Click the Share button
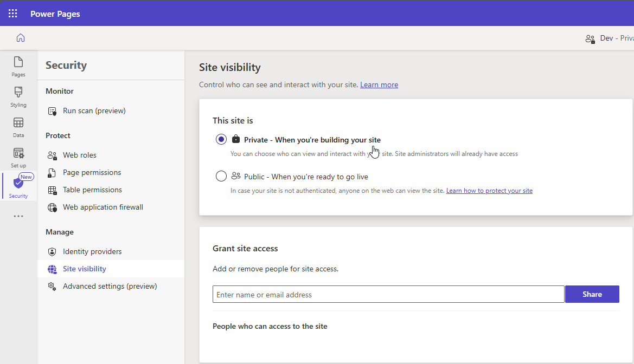Screen dimensions: 634x364 pyautogui.click(x=592, y=294)
